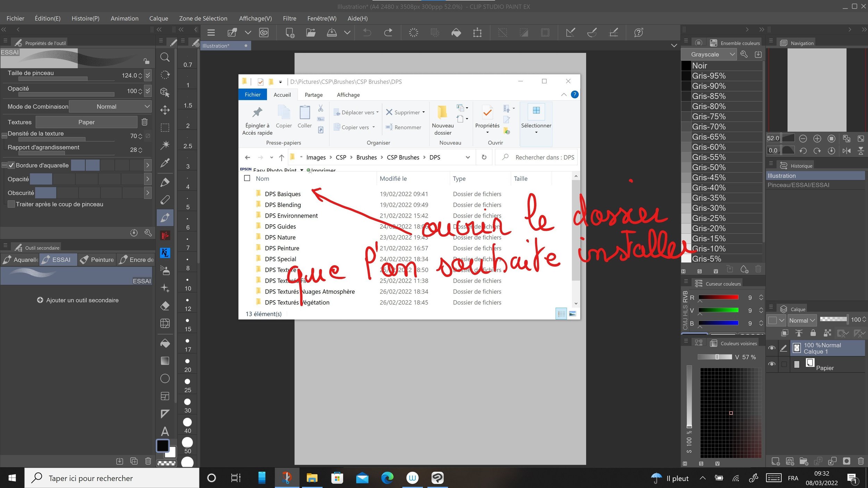Open Clip Studio launcher icon
The height and width of the screenshot is (488, 868).
pyautogui.click(x=264, y=33)
